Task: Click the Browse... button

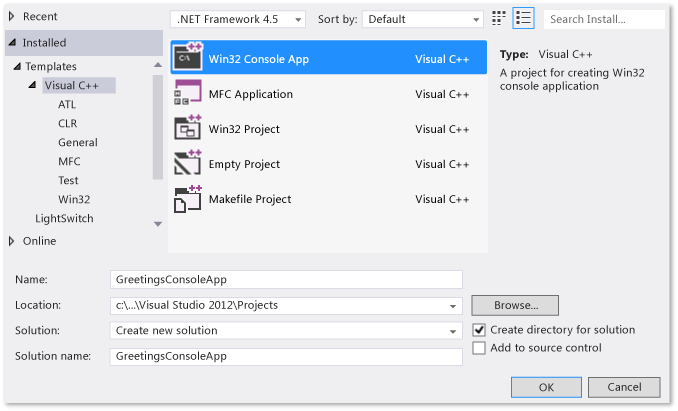Action: point(514,305)
